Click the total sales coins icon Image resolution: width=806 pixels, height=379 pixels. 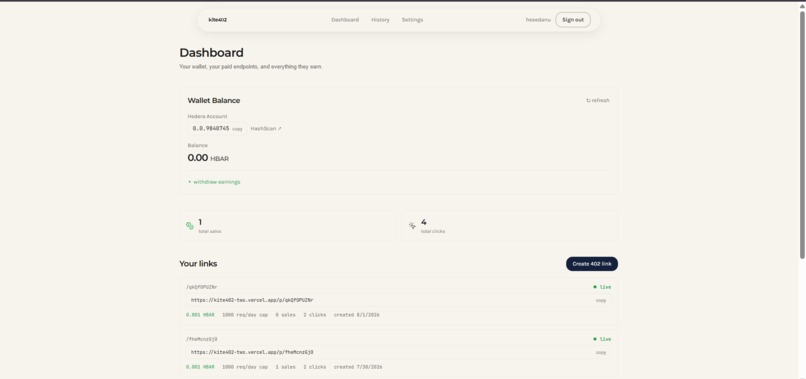coord(190,226)
